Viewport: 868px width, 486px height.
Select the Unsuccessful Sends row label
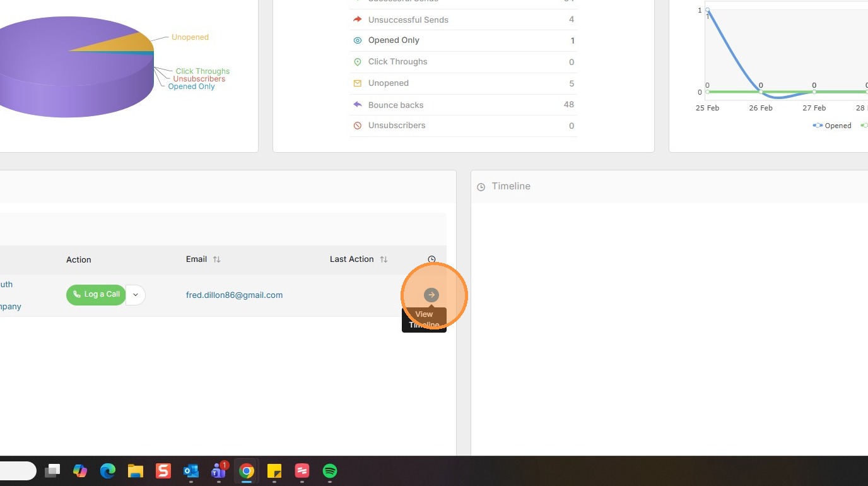pyautogui.click(x=408, y=20)
